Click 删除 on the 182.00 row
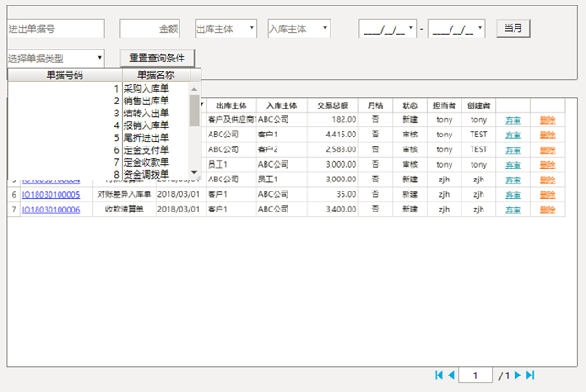 [548, 120]
